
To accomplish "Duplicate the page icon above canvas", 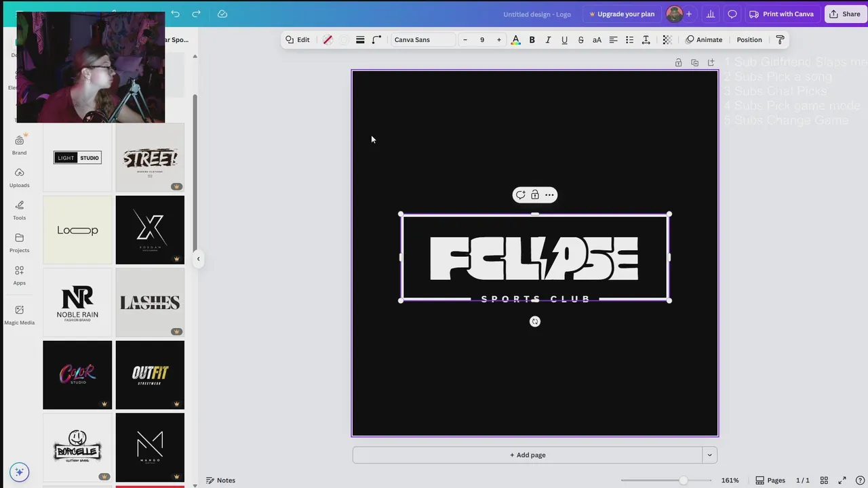I will click(694, 62).
